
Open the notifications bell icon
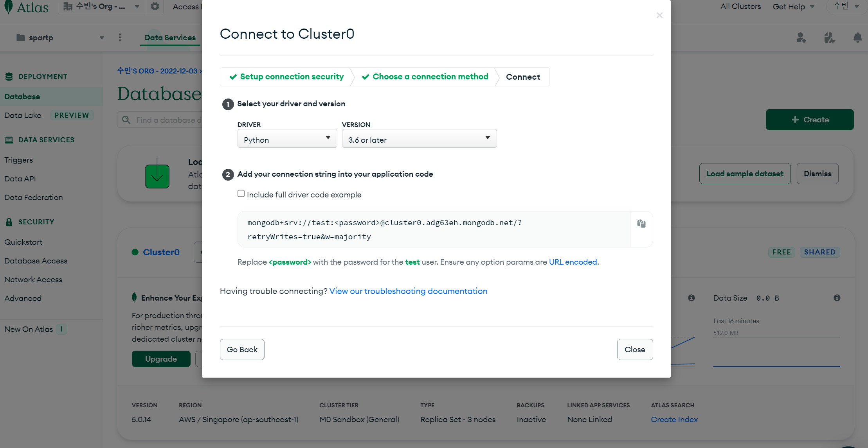click(857, 38)
